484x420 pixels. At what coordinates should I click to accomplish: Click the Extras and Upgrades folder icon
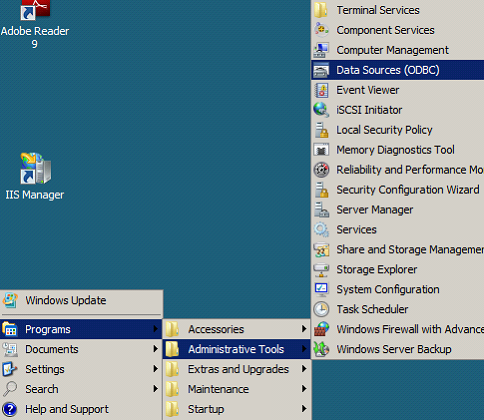click(172, 369)
